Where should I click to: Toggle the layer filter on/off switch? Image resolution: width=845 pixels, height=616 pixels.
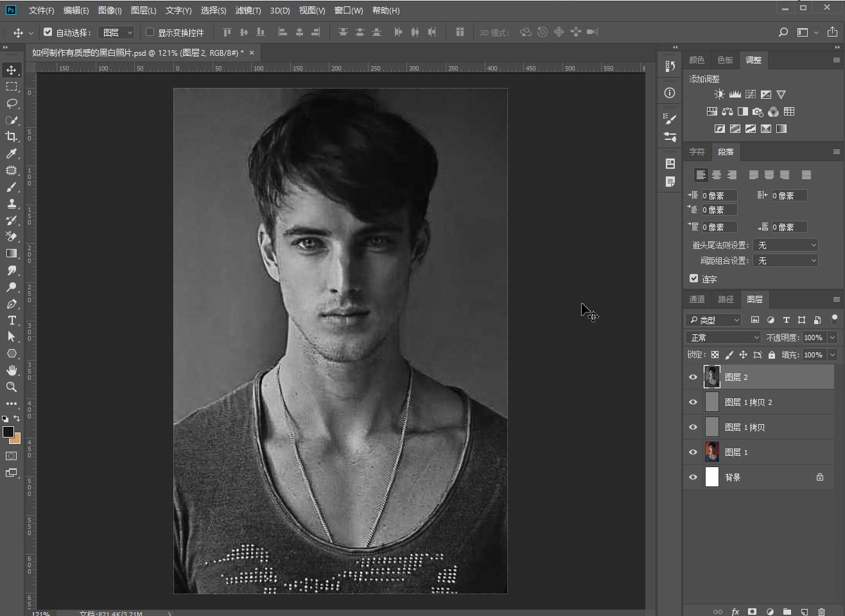click(x=834, y=319)
